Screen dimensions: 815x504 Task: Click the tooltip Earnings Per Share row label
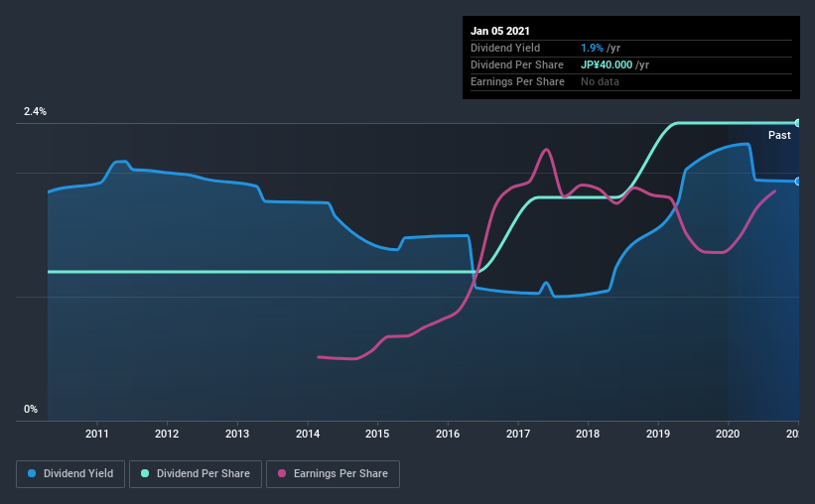coord(517,82)
